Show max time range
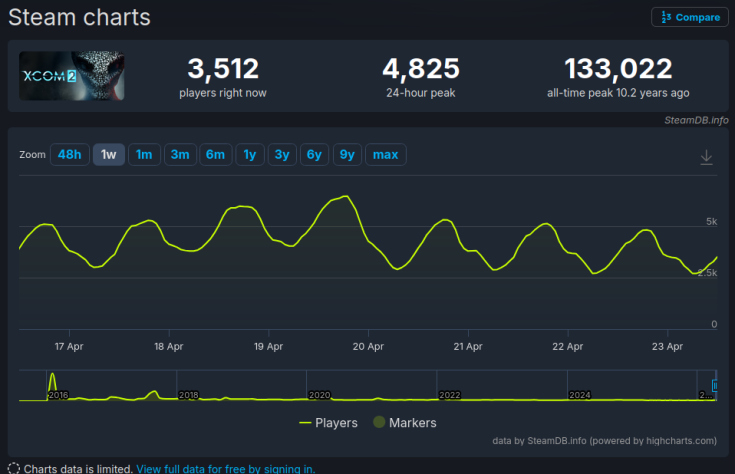 [x=386, y=154]
